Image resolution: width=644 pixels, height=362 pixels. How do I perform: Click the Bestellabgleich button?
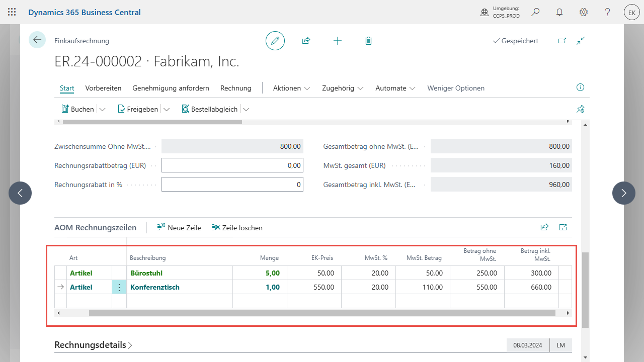pyautogui.click(x=209, y=109)
